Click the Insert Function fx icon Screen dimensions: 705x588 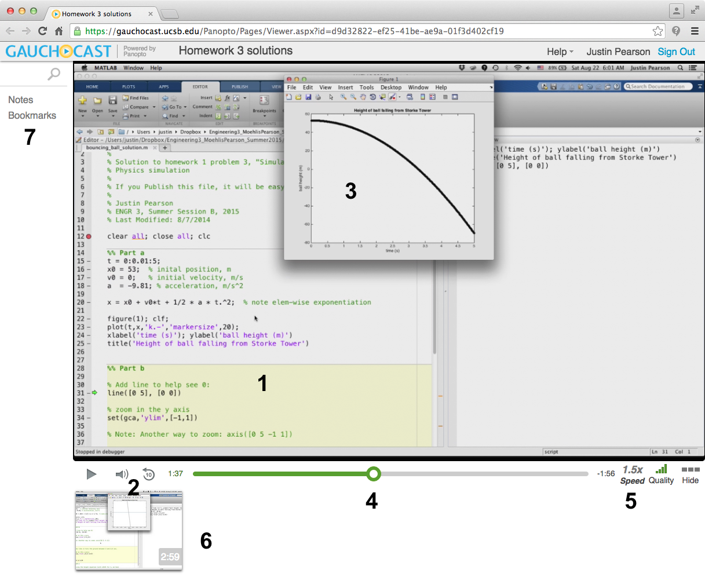click(228, 97)
